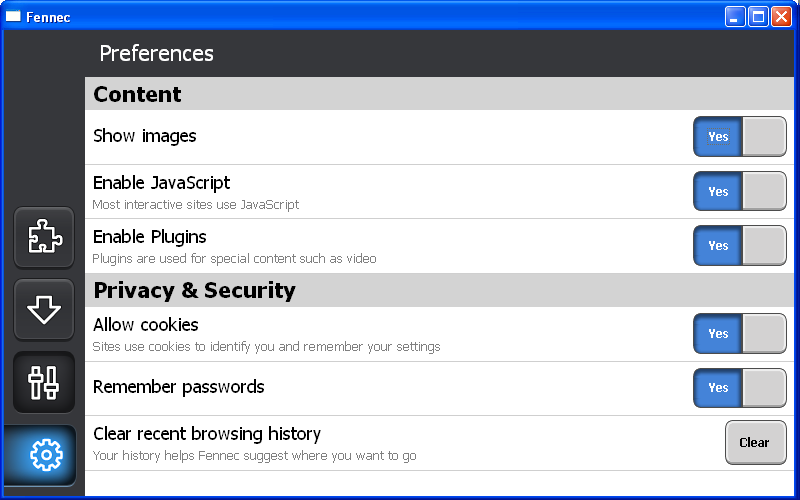The width and height of the screenshot is (800, 500).
Task: Click the Preferences title text
Action: click(x=157, y=54)
